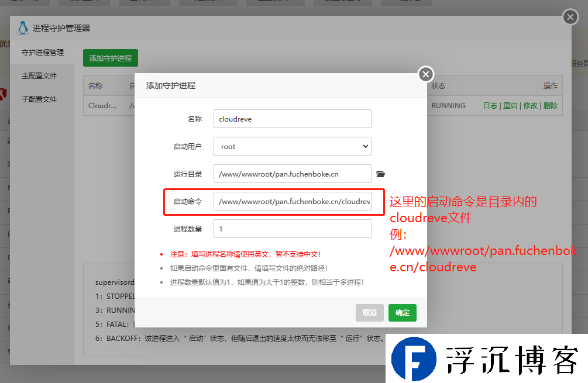Click the Cloudr... name cell in the table
The image size is (588, 383).
(102, 106)
